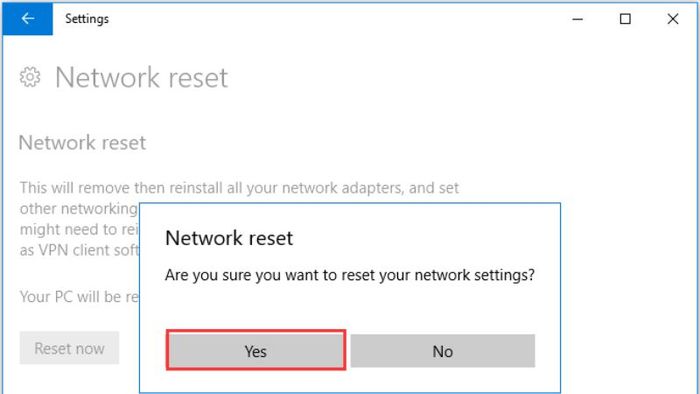Minimize the Settings window
The height and width of the screenshot is (394, 700).
click(x=577, y=19)
